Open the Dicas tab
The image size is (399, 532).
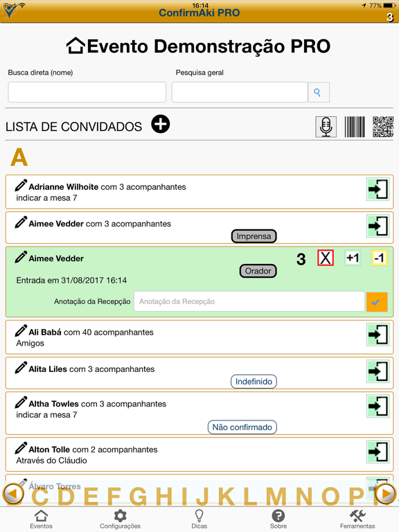click(199, 520)
